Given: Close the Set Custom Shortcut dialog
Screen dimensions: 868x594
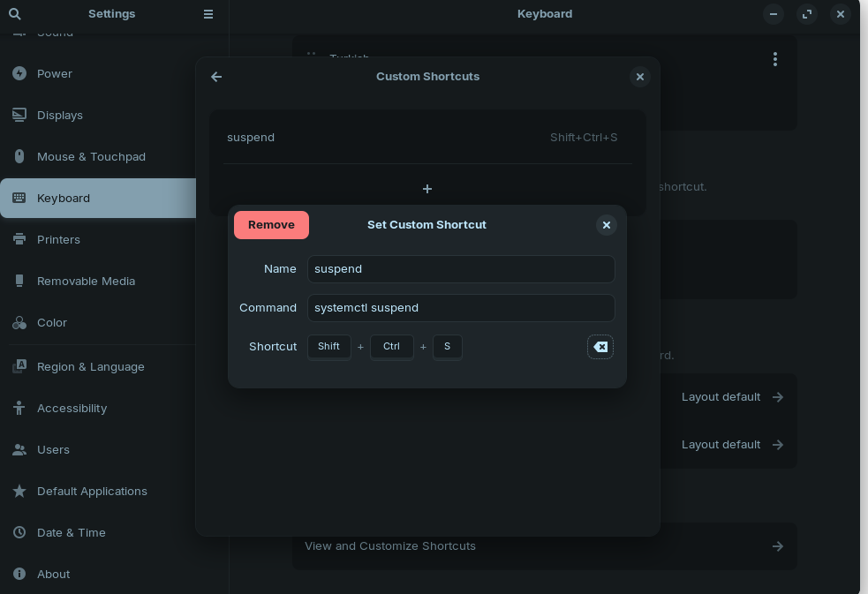Looking at the screenshot, I should pyautogui.click(x=606, y=225).
